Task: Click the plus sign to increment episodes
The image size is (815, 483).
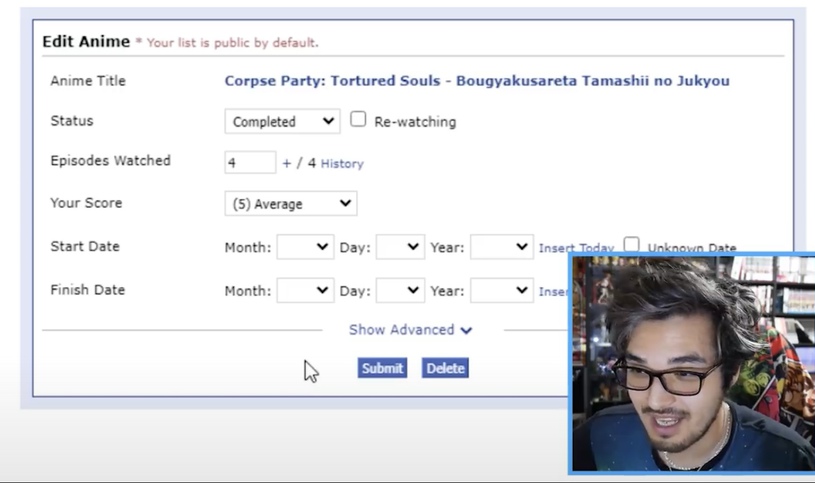Action: 287,163
